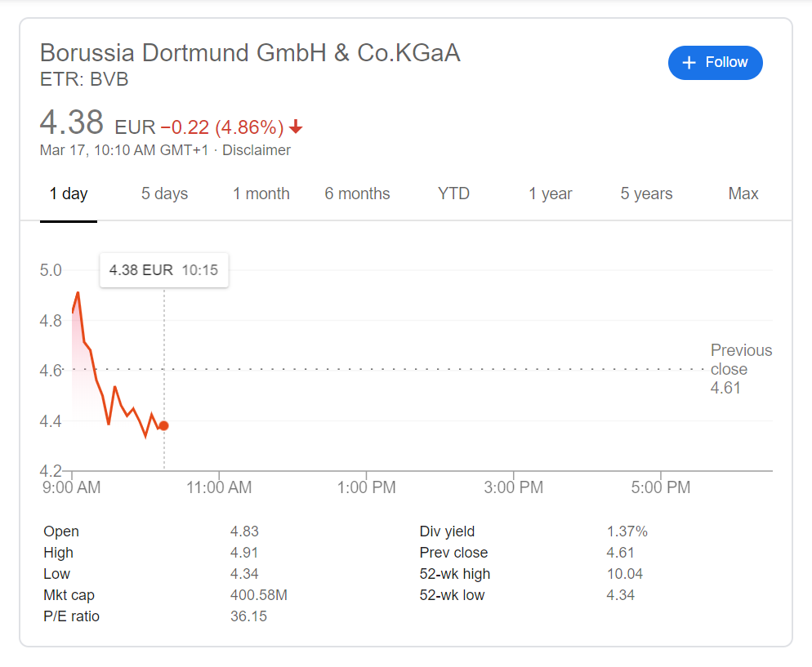812x667 pixels.
Task: Open the Disclaimer link
Action: [257, 150]
